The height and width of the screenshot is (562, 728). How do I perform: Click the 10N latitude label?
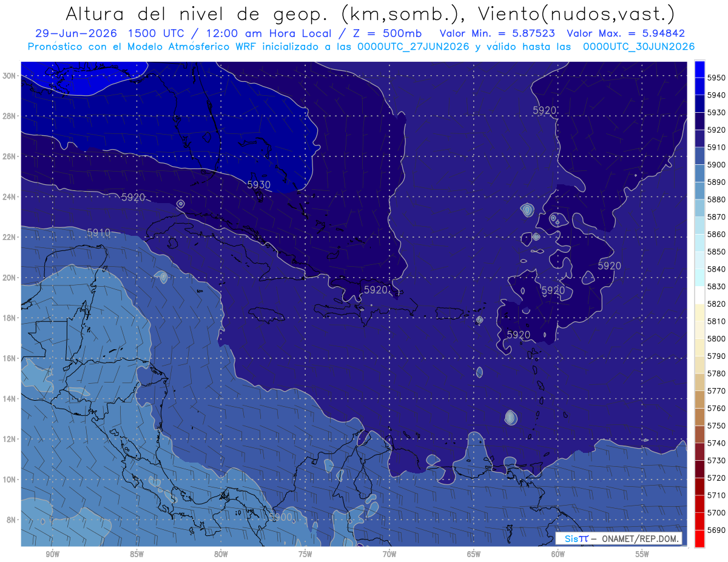point(10,480)
